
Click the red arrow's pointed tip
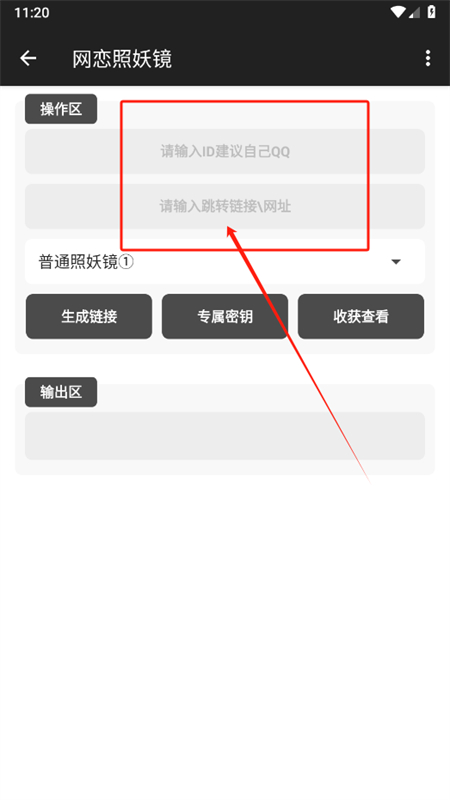[x=230, y=230]
